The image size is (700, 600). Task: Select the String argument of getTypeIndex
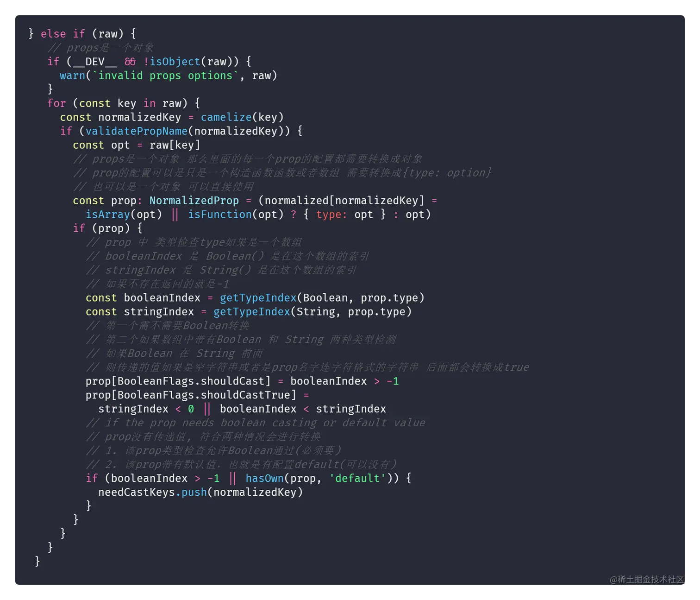316,312
